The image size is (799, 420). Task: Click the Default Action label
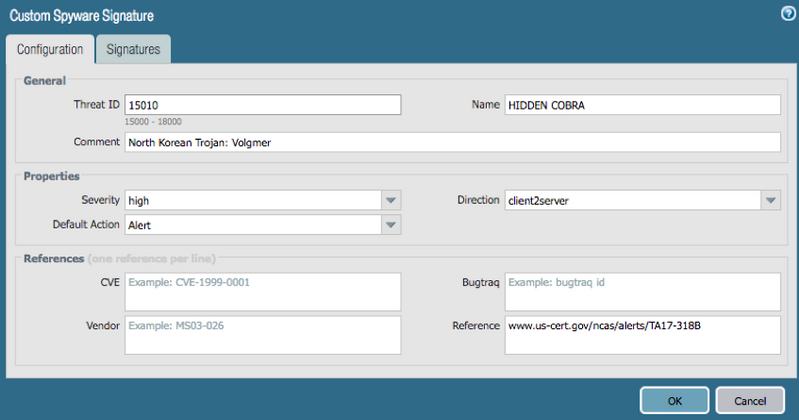[86, 224]
